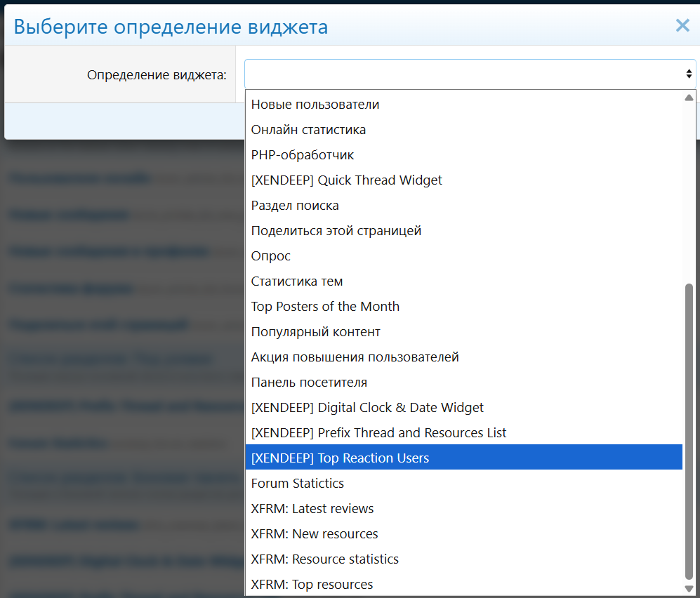
Task: Click the dropdown list scrollbar thumb
Action: [x=689, y=428]
